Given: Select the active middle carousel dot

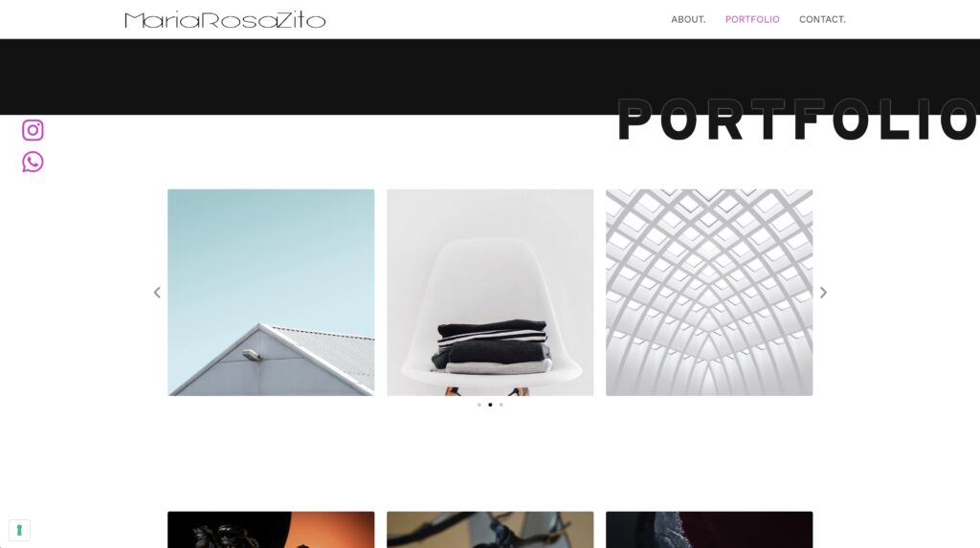Looking at the screenshot, I should point(490,405).
